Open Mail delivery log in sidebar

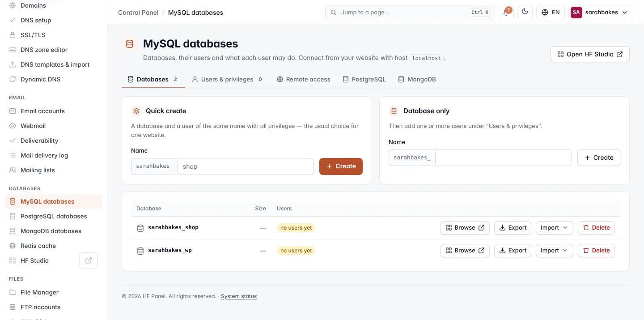coord(53,155)
